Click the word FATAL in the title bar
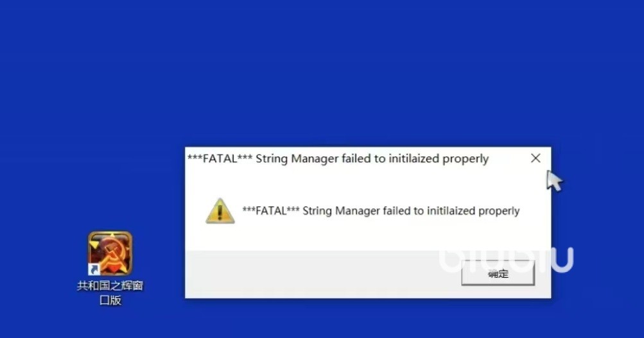 (x=220, y=158)
